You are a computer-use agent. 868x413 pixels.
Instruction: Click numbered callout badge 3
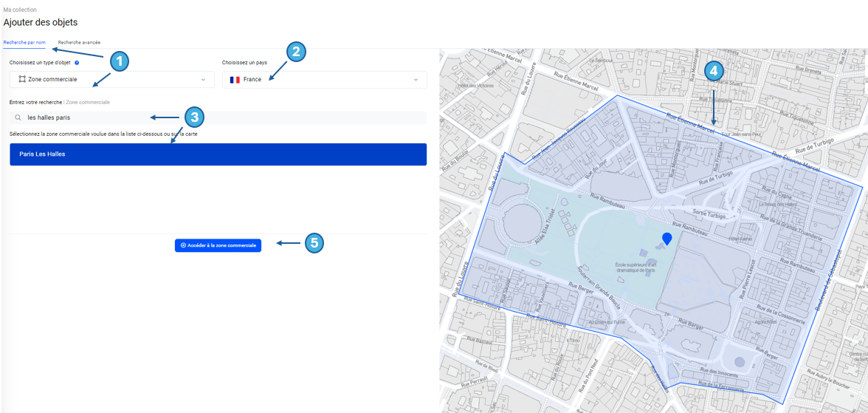[193, 117]
